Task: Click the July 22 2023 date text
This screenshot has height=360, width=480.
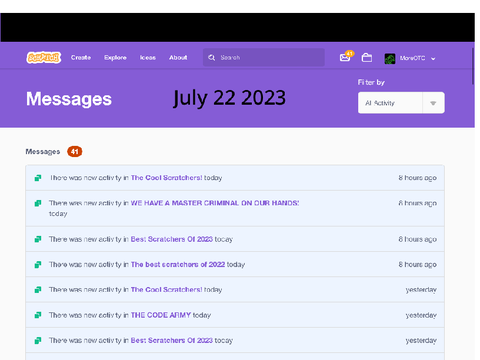Action: (x=229, y=98)
